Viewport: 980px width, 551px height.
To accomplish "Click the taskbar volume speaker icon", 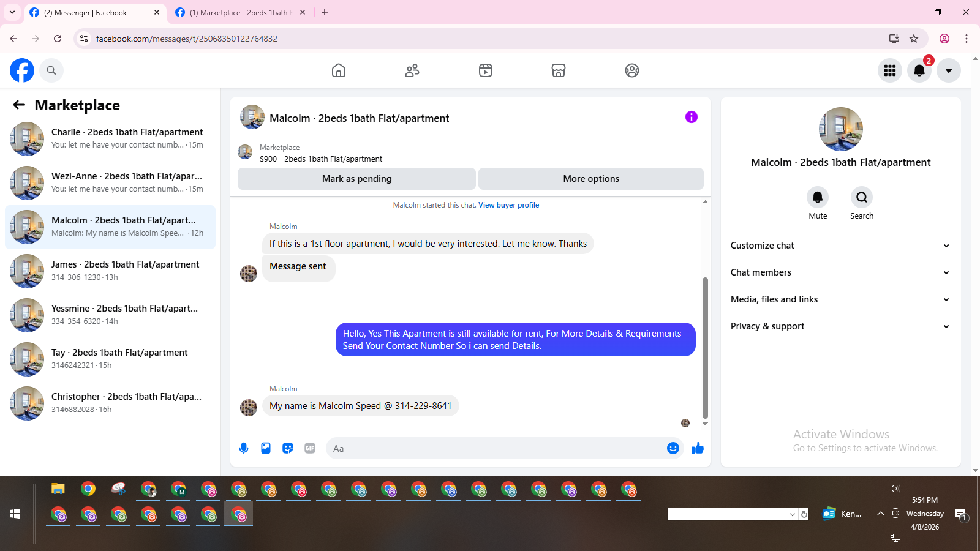I will click(x=895, y=489).
